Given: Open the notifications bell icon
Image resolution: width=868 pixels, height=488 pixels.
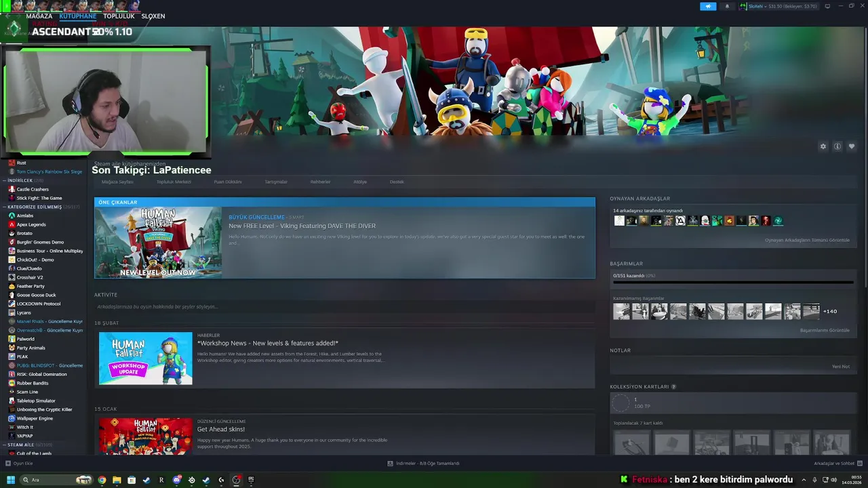Looking at the screenshot, I should point(727,6).
